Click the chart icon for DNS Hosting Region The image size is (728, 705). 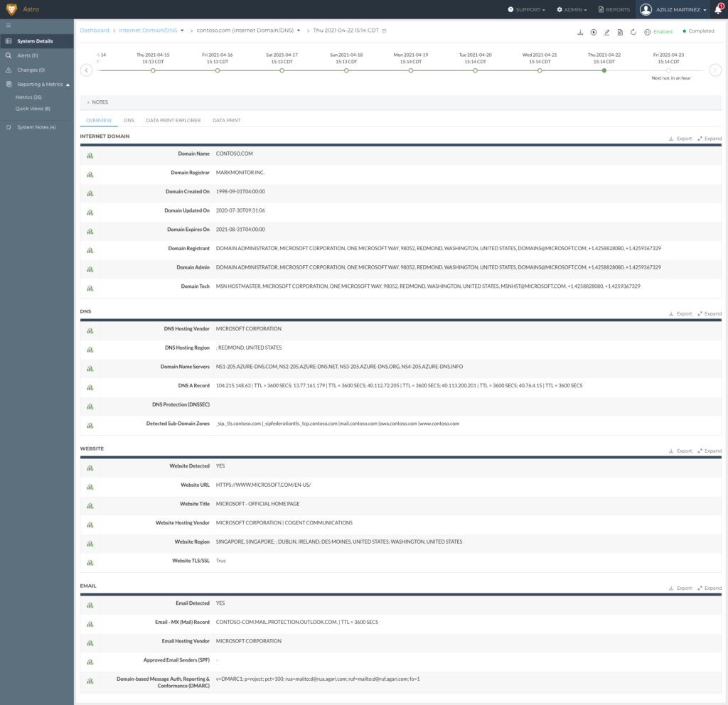90,350
